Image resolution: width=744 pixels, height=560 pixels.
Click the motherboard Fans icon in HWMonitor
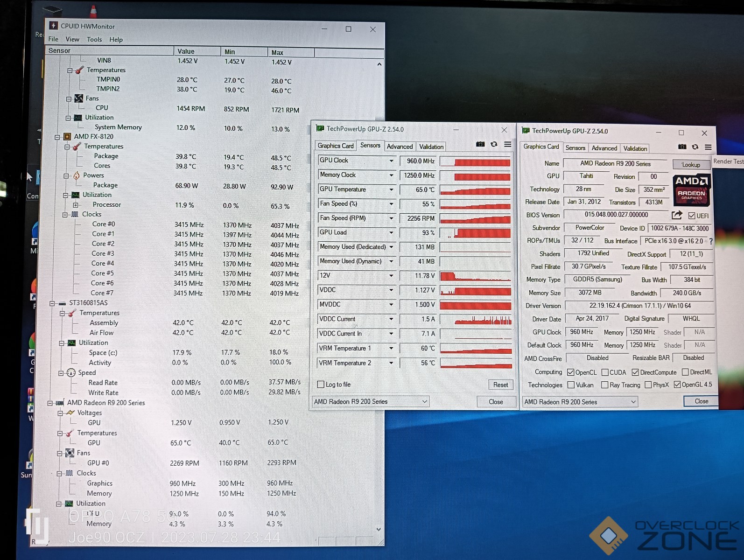click(x=79, y=98)
